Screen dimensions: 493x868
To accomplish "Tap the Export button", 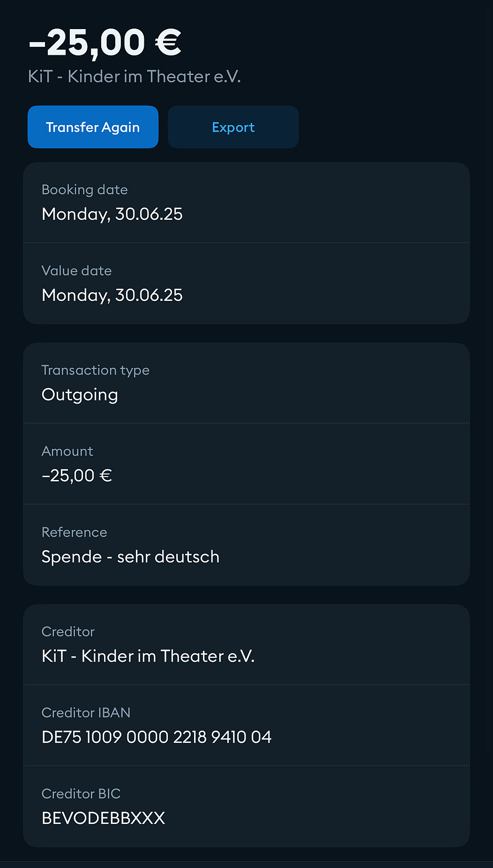I will point(233,127).
